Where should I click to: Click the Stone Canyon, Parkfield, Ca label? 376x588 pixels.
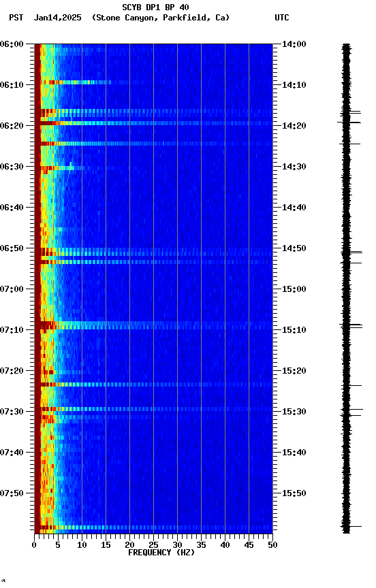tap(161, 18)
